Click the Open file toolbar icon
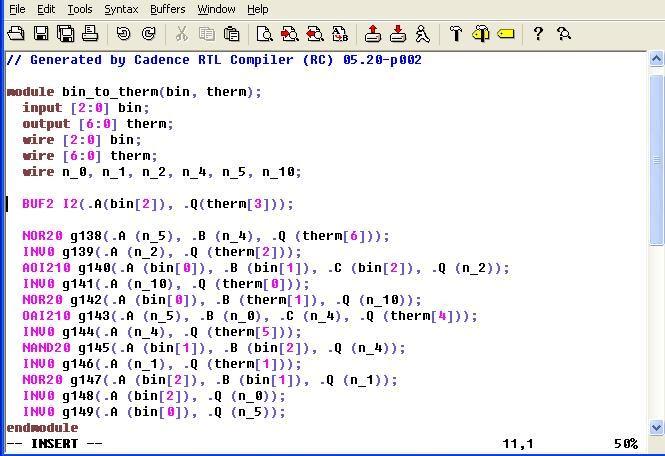Image resolution: width=665 pixels, height=456 pixels. pyautogui.click(x=16, y=34)
